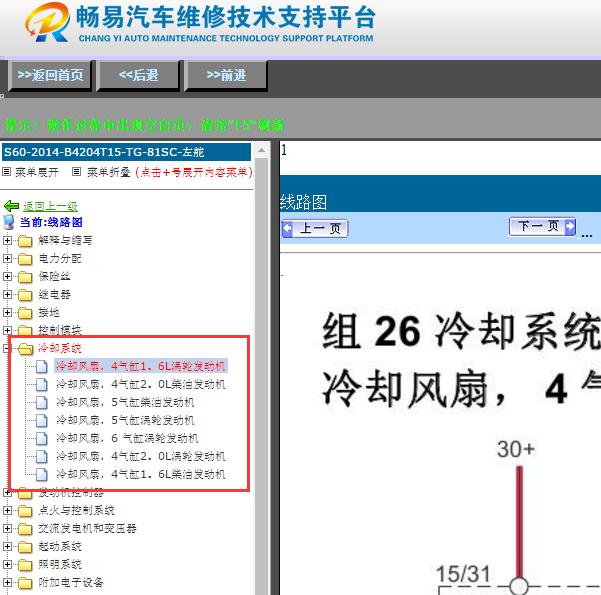The width and height of the screenshot is (601, 595).
Task: Expand the 继电器 tree node
Action: 7,294
